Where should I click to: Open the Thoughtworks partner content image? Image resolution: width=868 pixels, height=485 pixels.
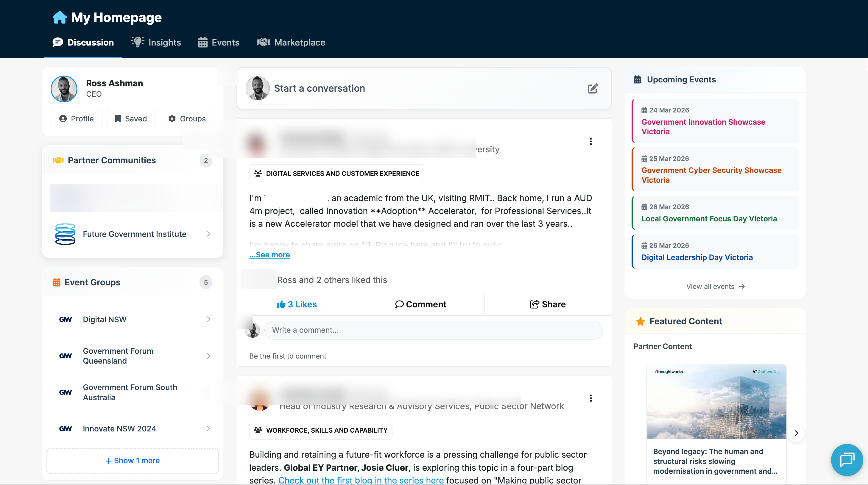(716, 401)
